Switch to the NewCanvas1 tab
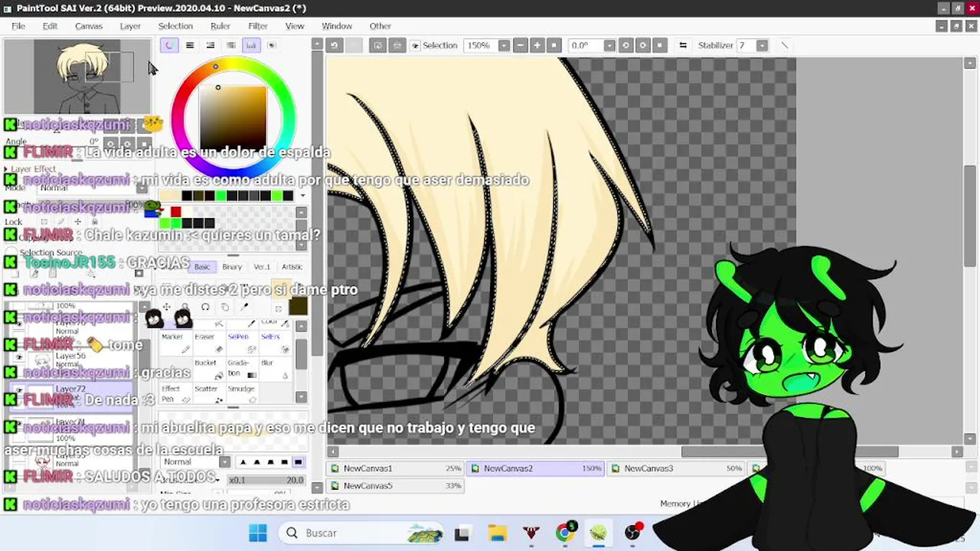This screenshot has height=551, width=980. (397, 468)
